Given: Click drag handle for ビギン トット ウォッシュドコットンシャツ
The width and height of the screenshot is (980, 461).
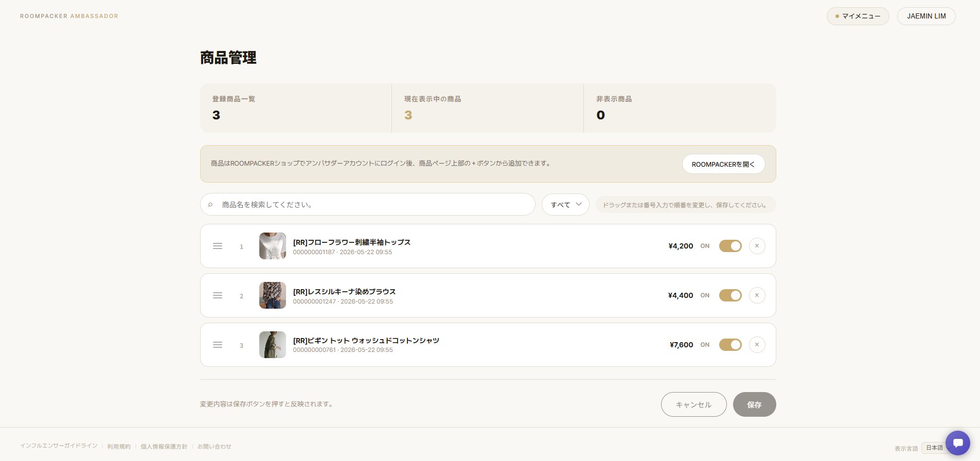Looking at the screenshot, I should coord(218,345).
